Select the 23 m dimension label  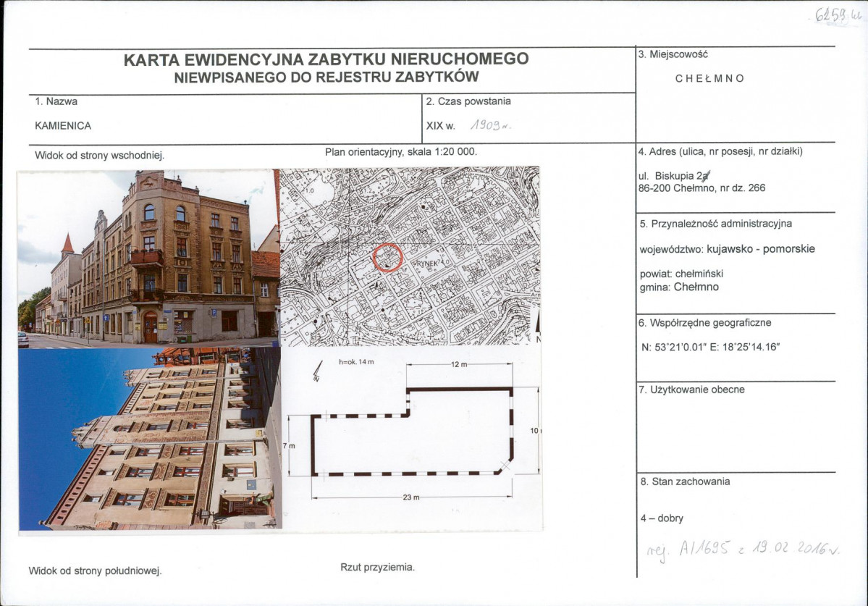[x=413, y=497]
